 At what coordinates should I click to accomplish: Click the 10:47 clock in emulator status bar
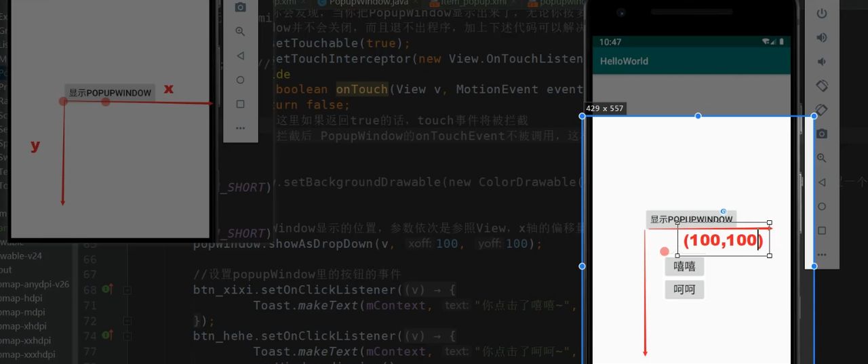coord(610,42)
